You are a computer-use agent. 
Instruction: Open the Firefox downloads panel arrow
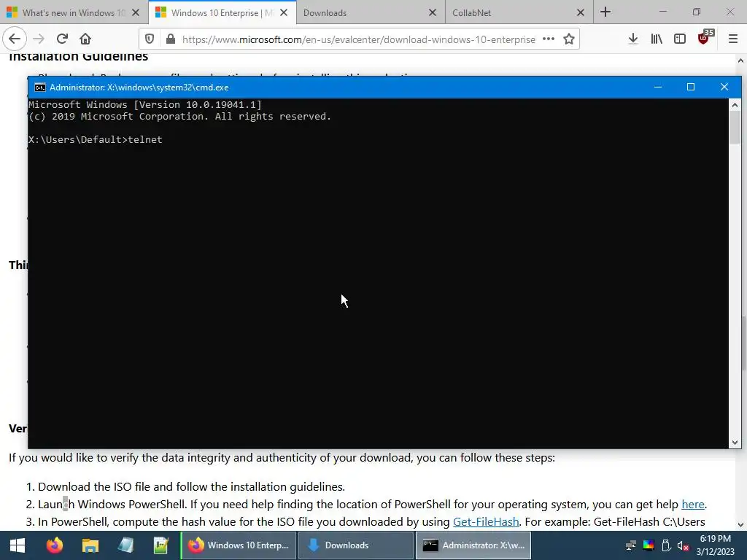coord(633,39)
